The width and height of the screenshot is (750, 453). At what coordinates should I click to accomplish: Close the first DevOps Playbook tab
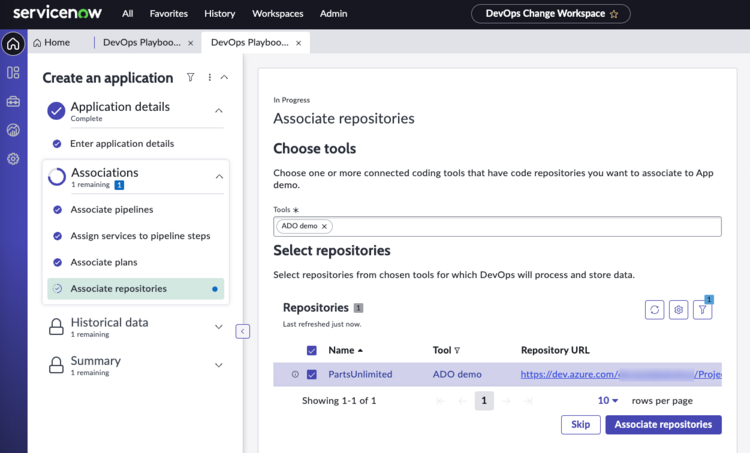point(190,43)
